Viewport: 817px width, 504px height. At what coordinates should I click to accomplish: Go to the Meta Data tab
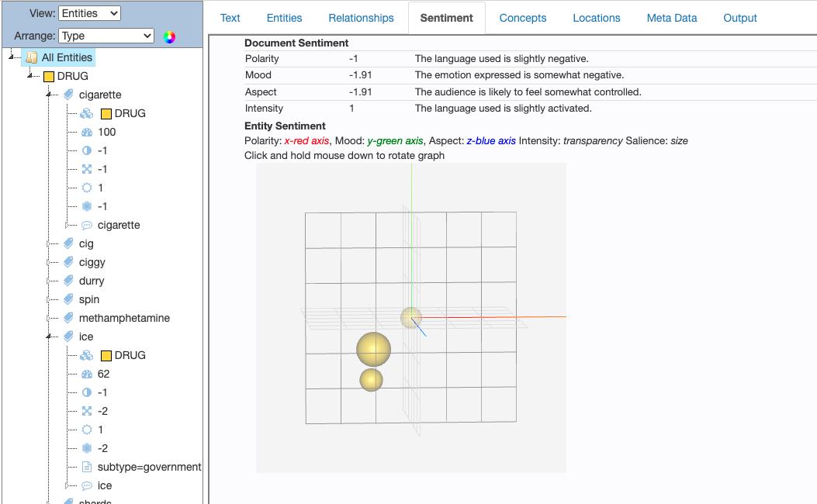pos(671,18)
